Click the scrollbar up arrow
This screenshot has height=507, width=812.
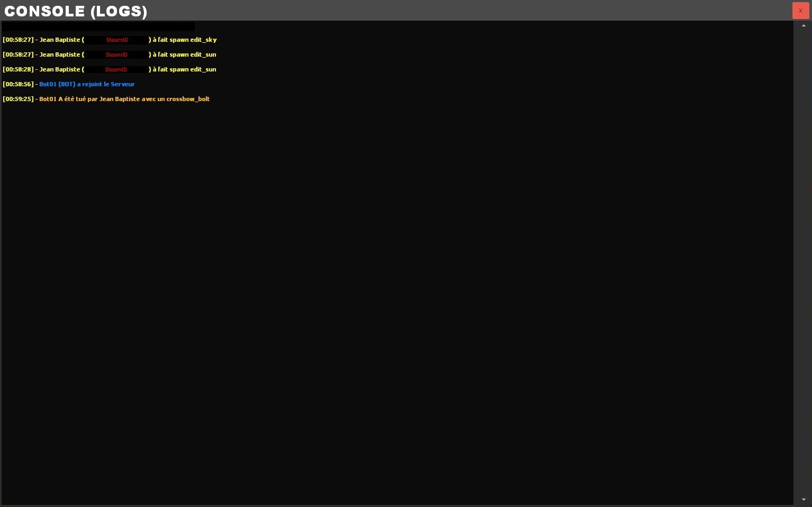point(804,25)
